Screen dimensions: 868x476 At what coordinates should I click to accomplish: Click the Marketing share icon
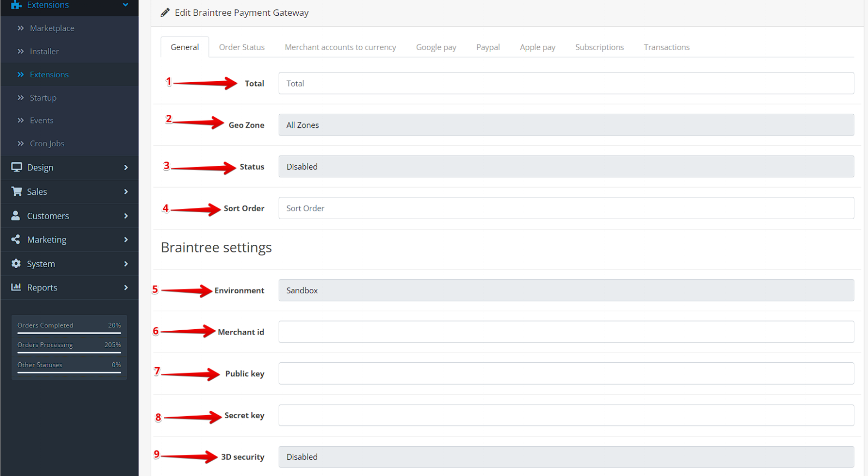pyautogui.click(x=16, y=239)
